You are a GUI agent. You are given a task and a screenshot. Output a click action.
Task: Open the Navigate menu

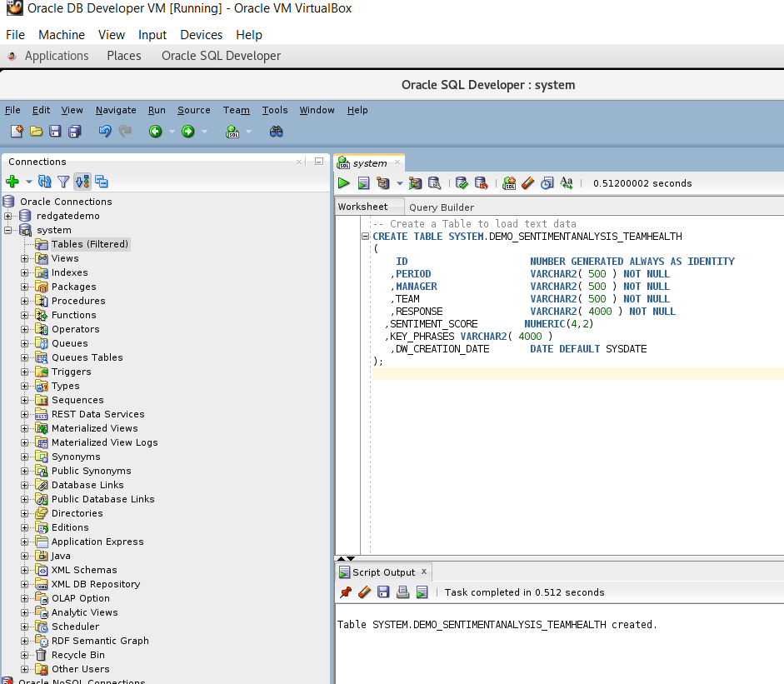(x=116, y=110)
